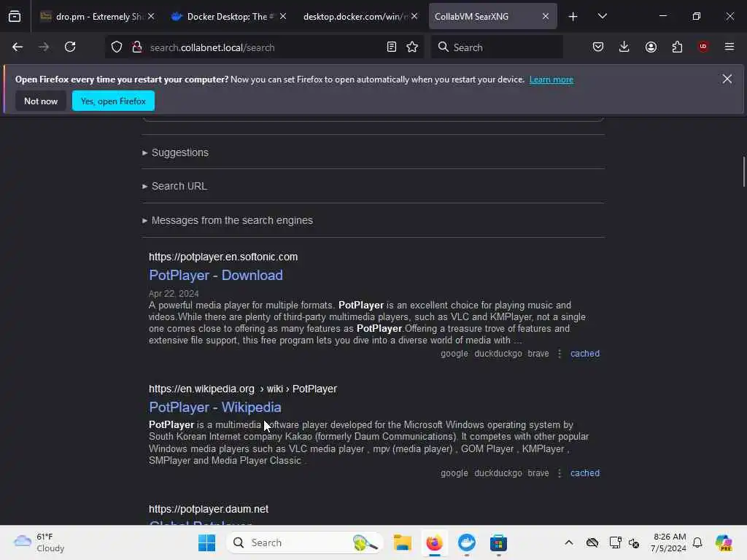Click the Not now button
747x560 pixels.
click(41, 101)
